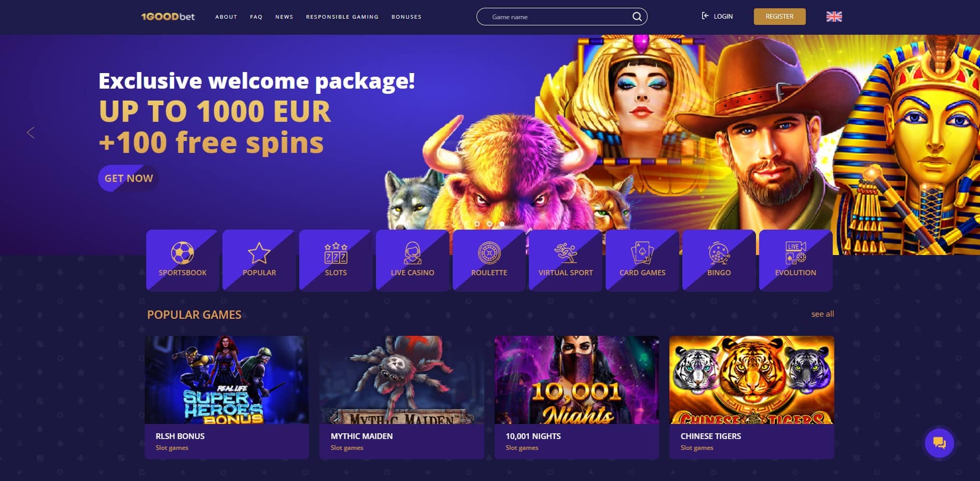Click the Register button
Screen dimensions: 980x481
780,17
